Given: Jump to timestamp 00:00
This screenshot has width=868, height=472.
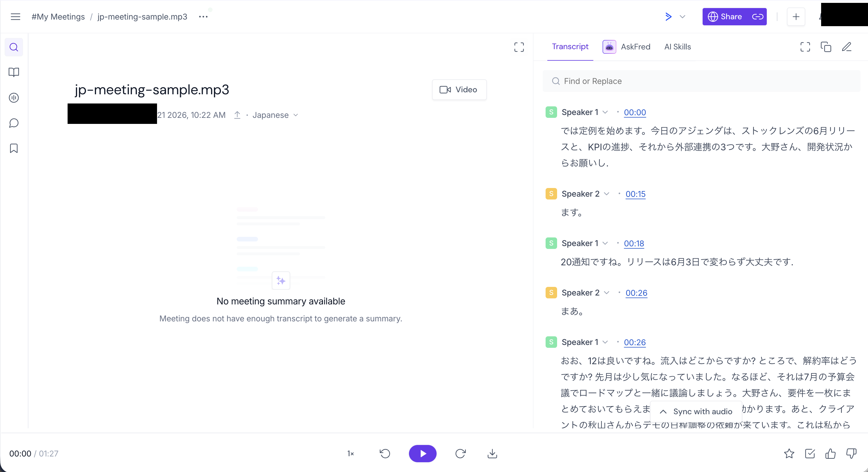Looking at the screenshot, I should tap(635, 112).
